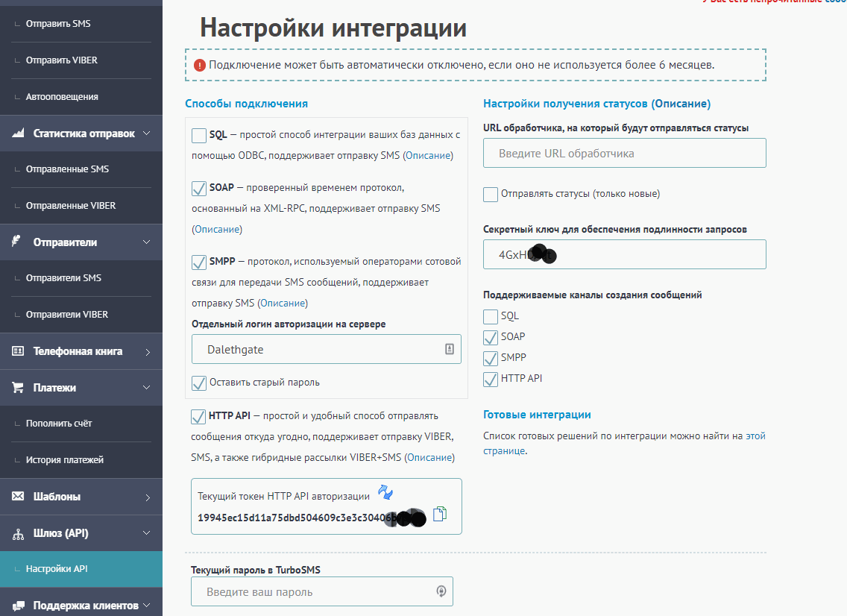Click the bar chart icon beside Статистика отправок

(19, 133)
